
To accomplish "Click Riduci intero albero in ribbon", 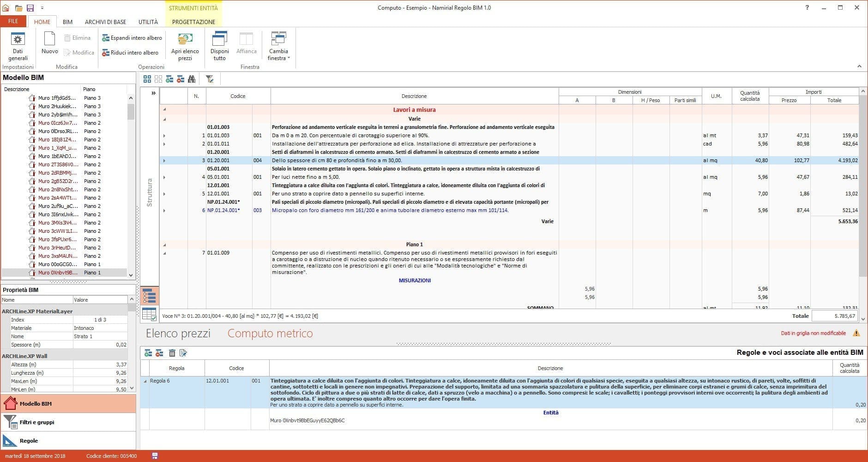I will point(130,53).
